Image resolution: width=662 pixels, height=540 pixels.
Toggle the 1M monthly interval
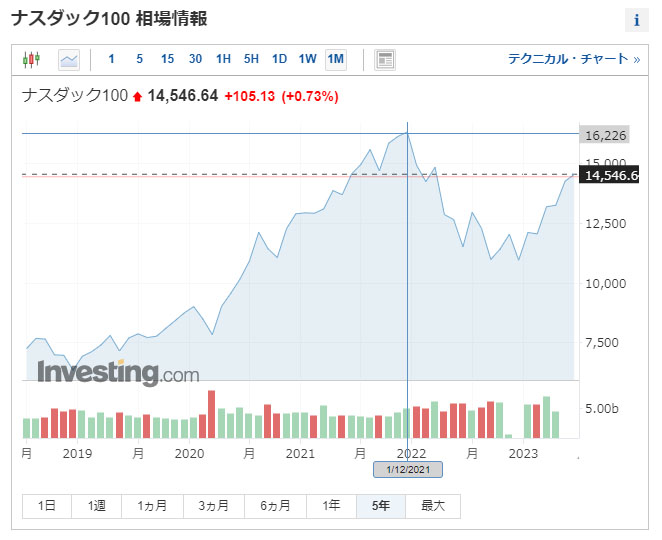[x=335, y=59]
